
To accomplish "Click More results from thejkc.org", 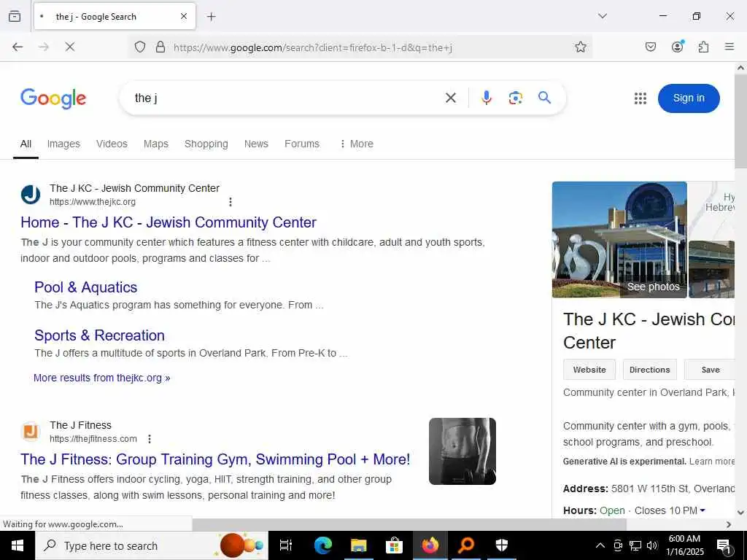I will (x=102, y=378).
